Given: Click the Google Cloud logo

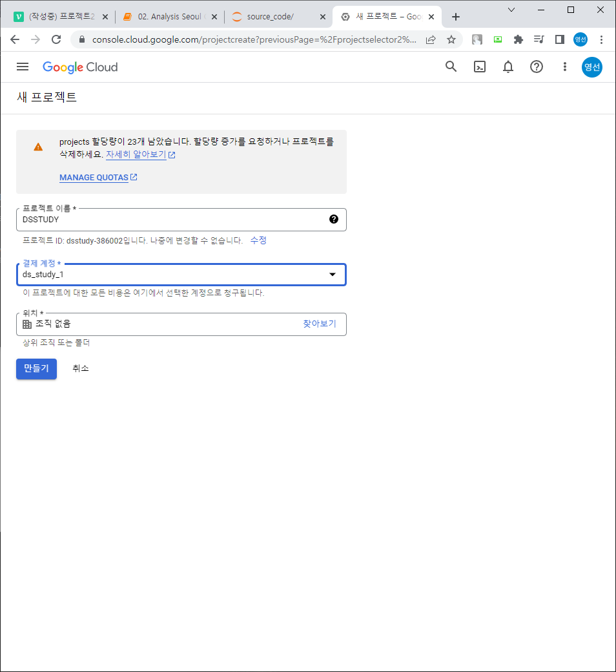Looking at the screenshot, I should (80, 67).
